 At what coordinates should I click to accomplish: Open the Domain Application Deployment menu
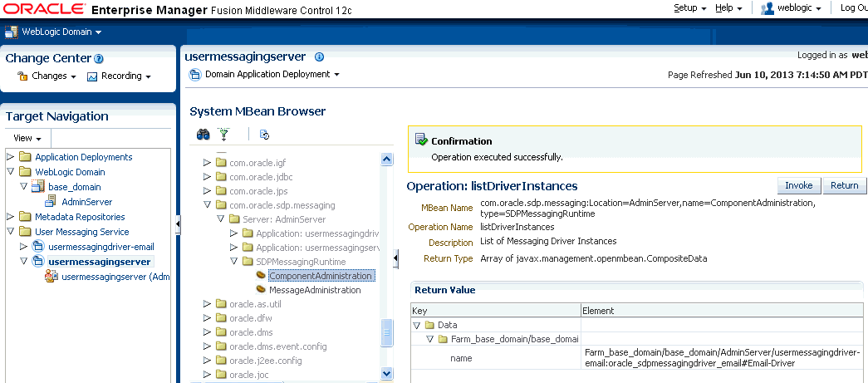point(272,74)
